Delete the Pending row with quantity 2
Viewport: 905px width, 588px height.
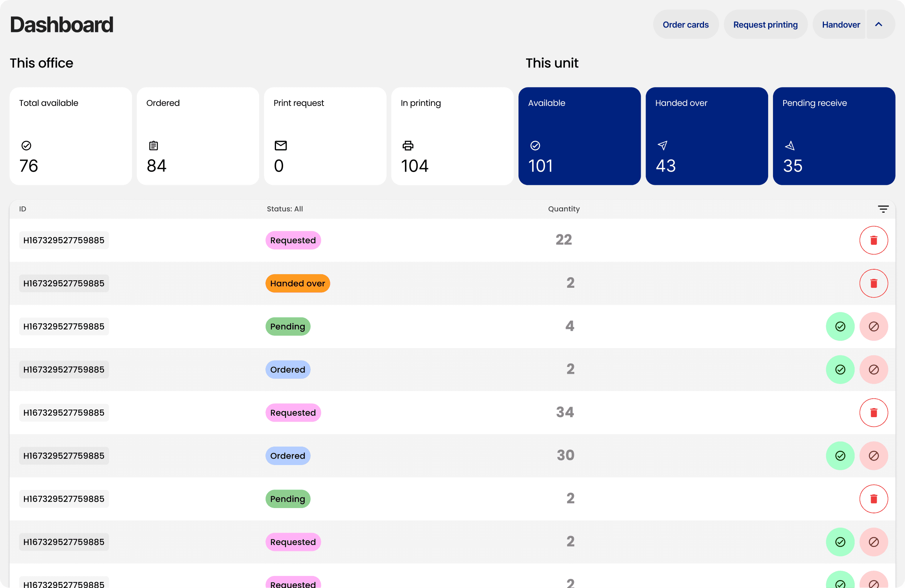874,499
